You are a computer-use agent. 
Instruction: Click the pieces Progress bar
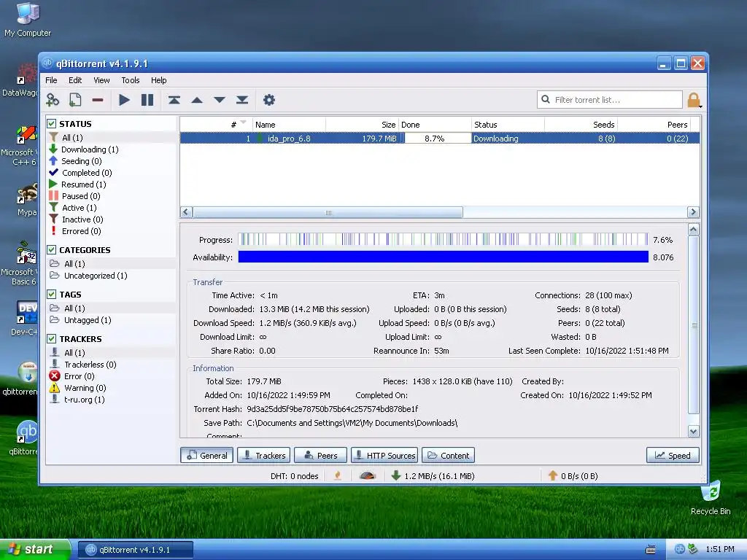point(443,239)
